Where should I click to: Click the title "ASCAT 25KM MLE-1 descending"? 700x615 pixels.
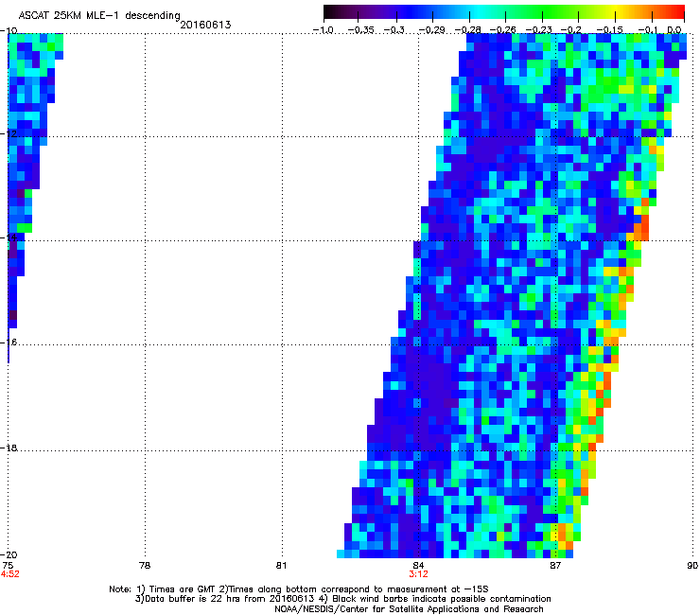[x=99, y=15]
